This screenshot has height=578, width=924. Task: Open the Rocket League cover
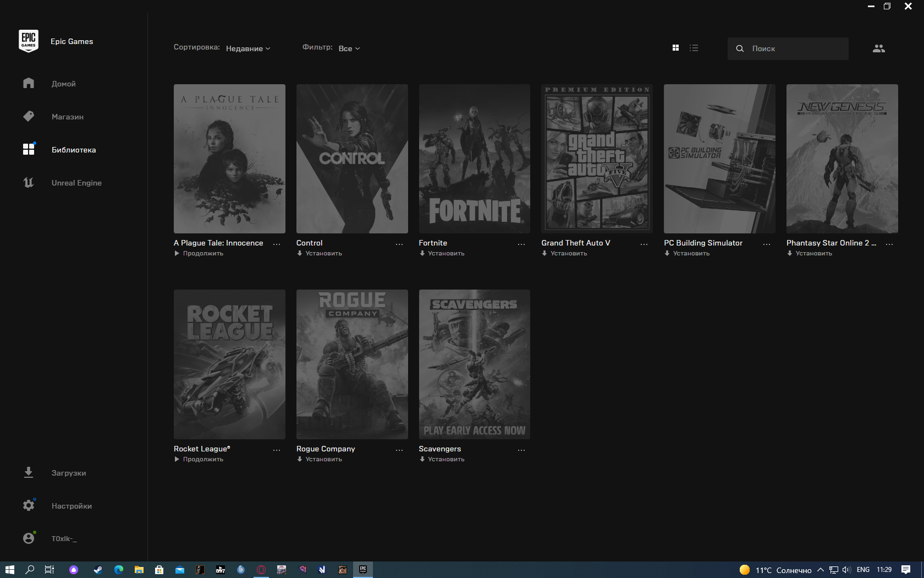click(x=229, y=364)
